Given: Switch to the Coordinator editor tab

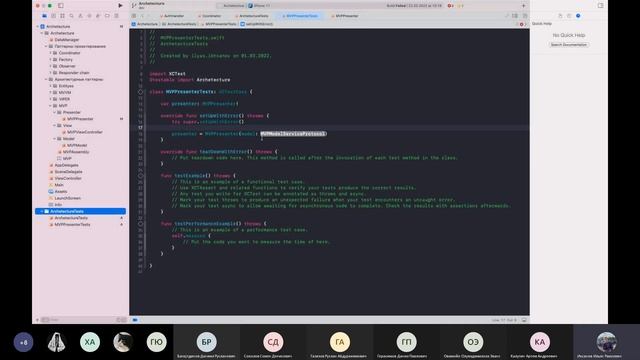Looking at the screenshot, I should click(x=210, y=16).
